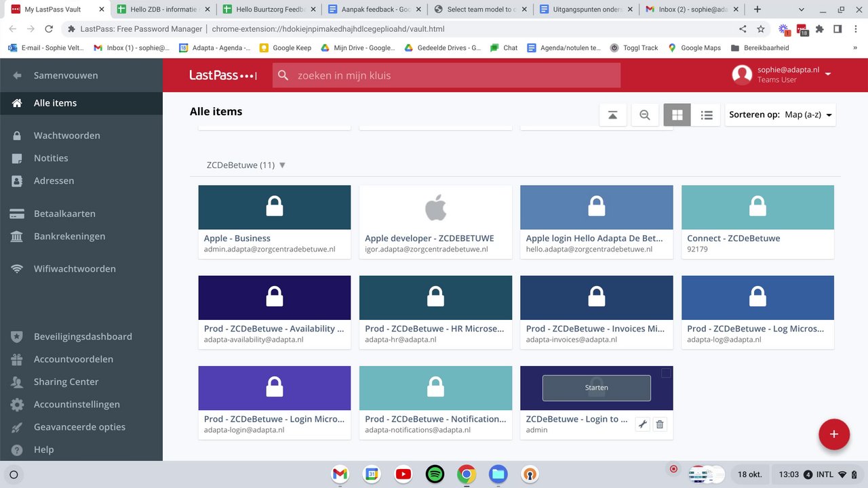868x488 pixels.
Task: Edit ZCDeBetuwe Login item with wrench icon
Action: point(642,425)
